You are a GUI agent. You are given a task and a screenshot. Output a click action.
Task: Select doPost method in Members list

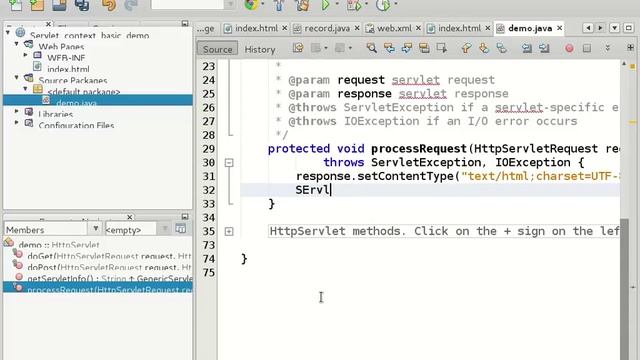(x=109, y=267)
